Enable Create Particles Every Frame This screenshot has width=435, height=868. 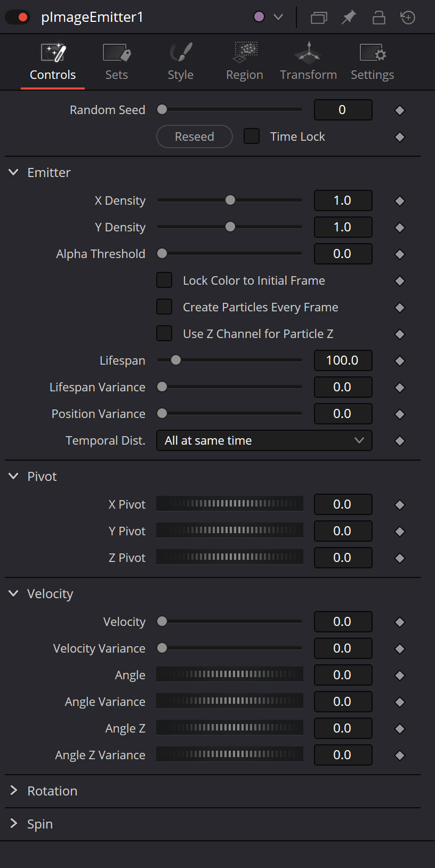[164, 307]
